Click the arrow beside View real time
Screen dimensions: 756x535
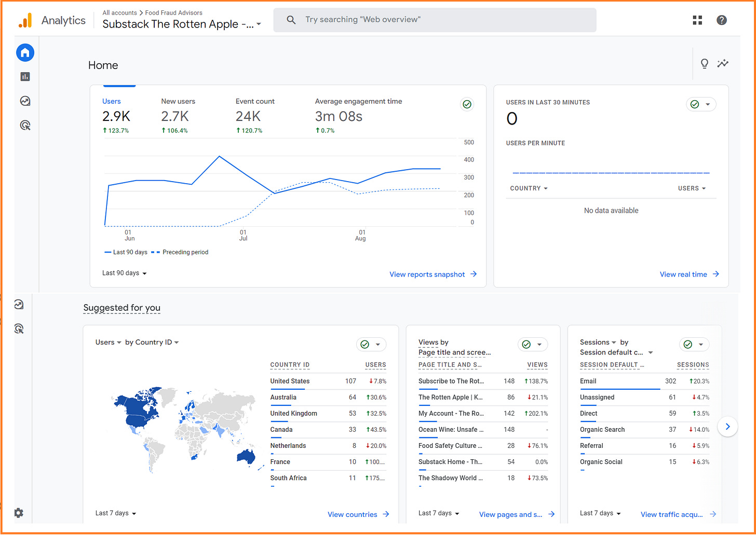716,274
